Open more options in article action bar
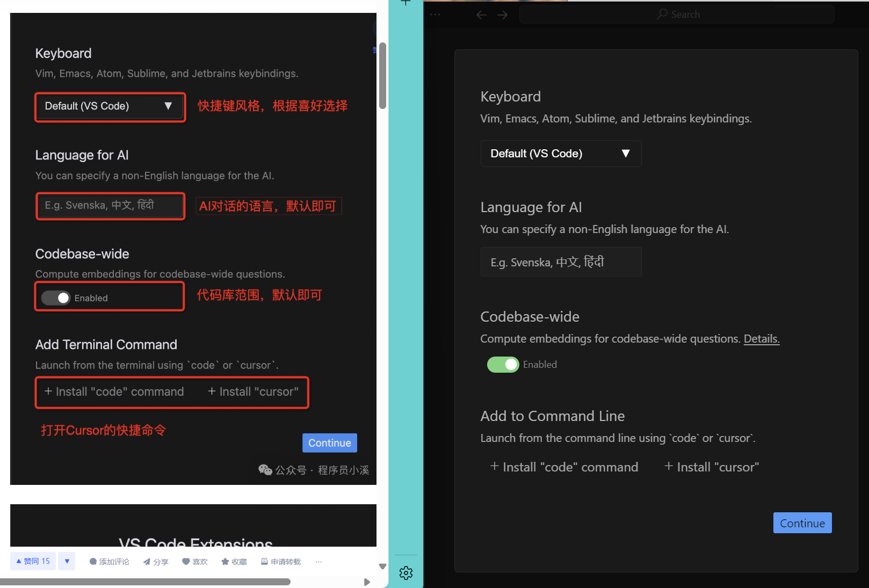The height and width of the screenshot is (588, 869). [318, 562]
